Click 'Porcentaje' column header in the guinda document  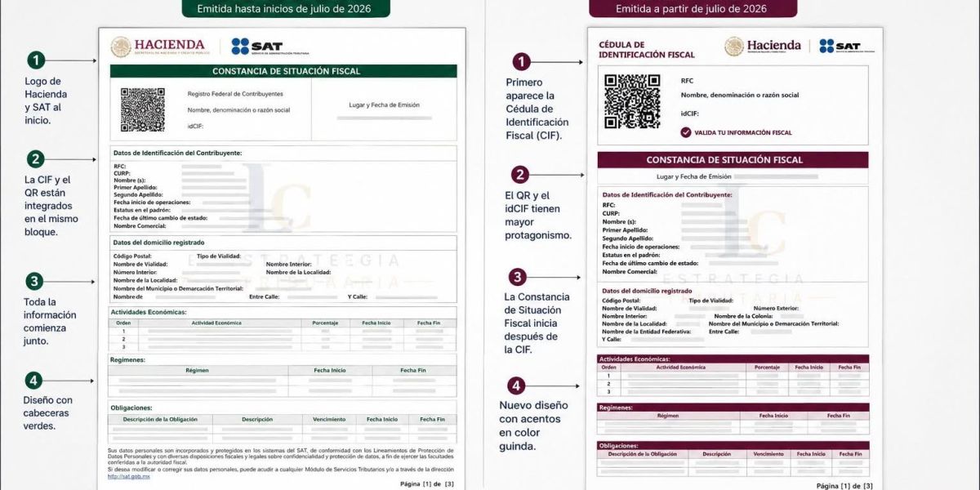(x=767, y=367)
